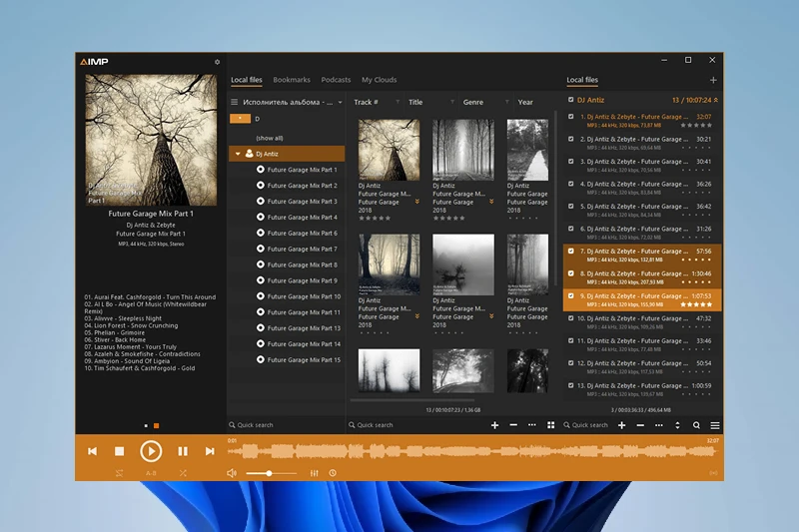Set star rating on playlist track 9

pyautogui.click(x=696, y=304)
